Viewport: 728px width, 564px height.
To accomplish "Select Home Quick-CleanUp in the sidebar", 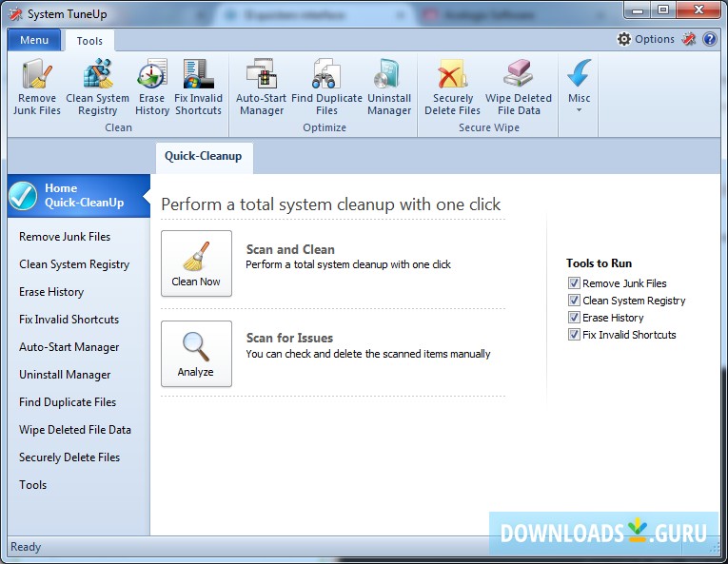I will click(79, 195).
